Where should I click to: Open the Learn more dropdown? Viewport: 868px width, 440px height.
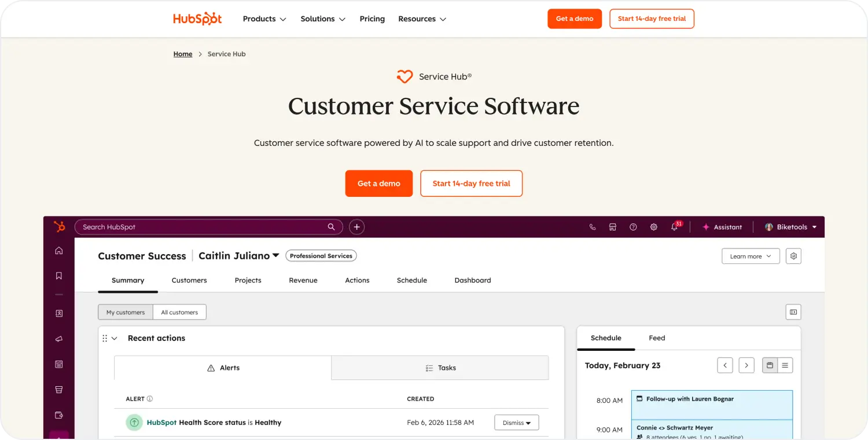751,256
